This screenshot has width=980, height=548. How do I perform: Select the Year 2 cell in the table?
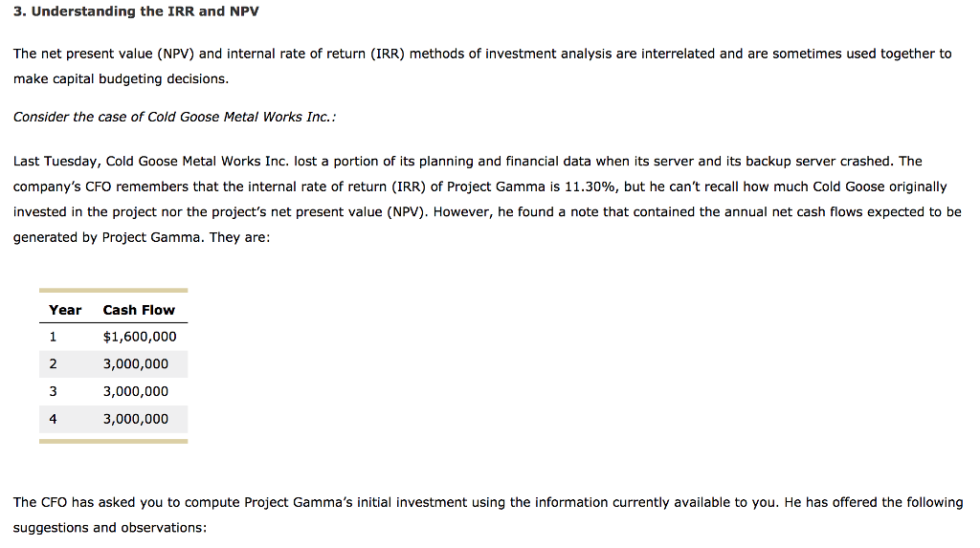54,364
